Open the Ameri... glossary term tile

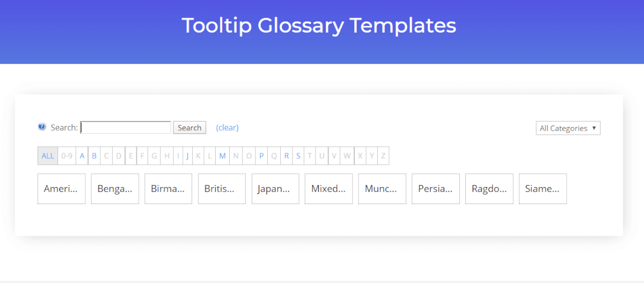pos(61,189)
